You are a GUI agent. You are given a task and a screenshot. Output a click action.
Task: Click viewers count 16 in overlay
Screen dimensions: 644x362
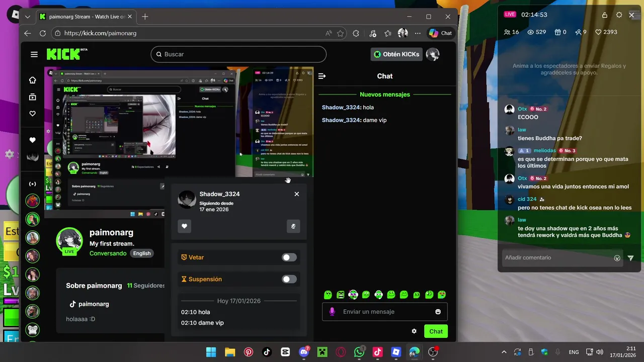click(511, 32)
